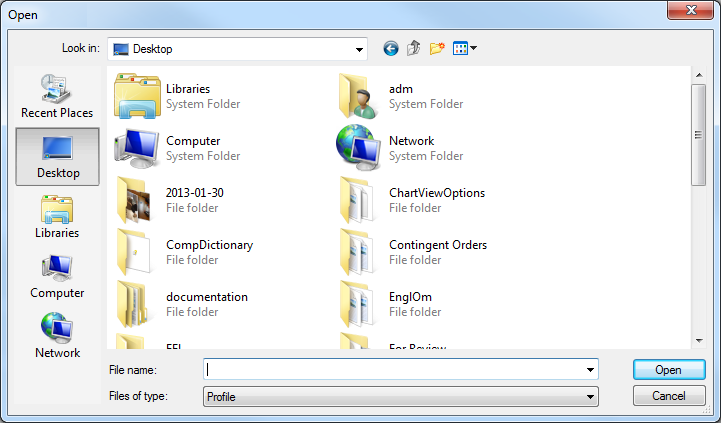Open the Files of type combo box
721x423 pixels.
click(x=400, y=397)
